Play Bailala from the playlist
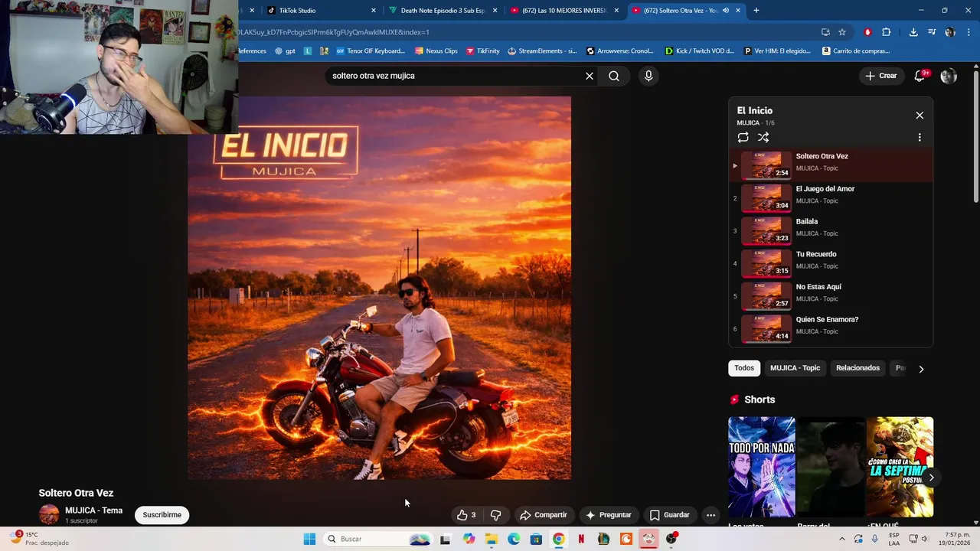The width and height of the screenshot is (980, 551). 831,231
